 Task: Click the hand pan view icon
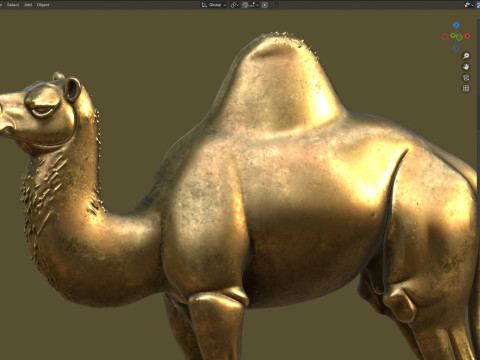466,67
